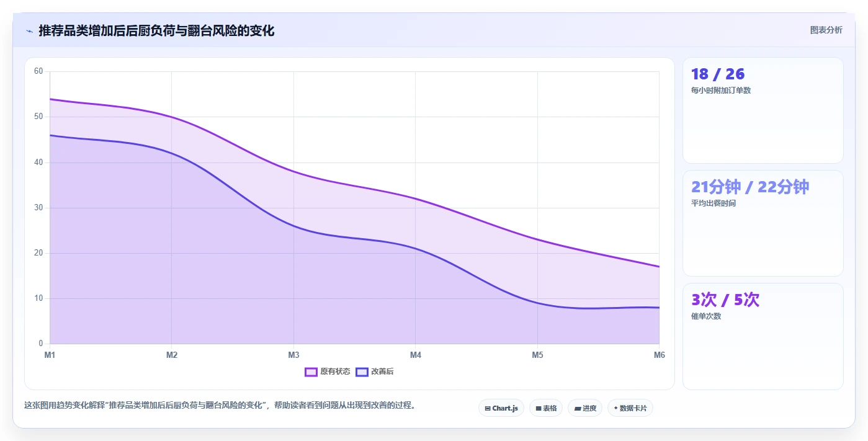This screenshot has height=441, width=868.
Task: Click the 表格 tag
Action: coord(546,408)
